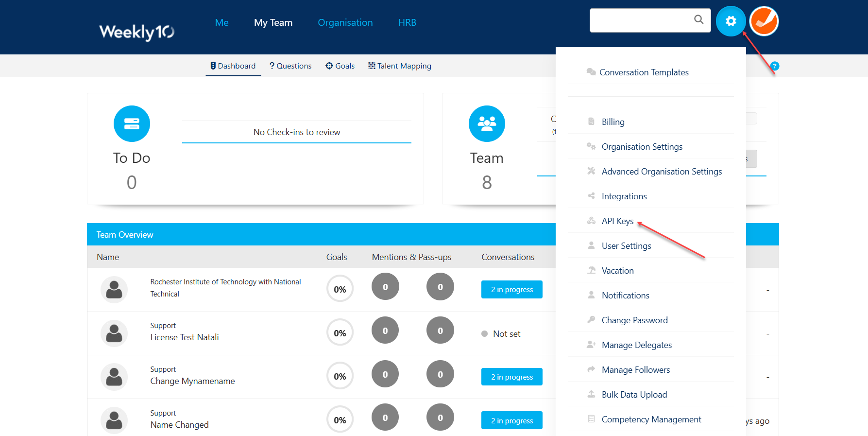Click the Team group circle icon
This screenshot has height=436, width=868.
click(487, 124)
